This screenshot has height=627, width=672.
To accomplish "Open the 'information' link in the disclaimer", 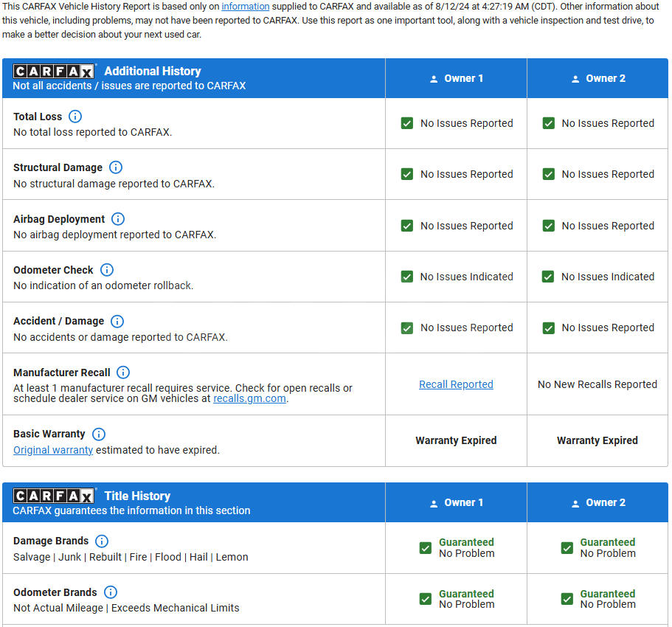I will 246,7.
